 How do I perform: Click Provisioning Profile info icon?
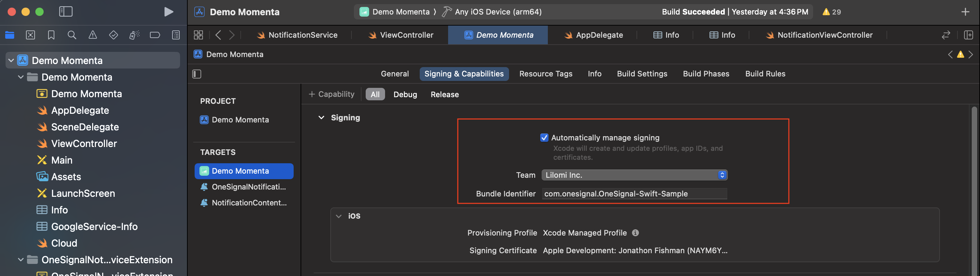[x=635, y=233]
